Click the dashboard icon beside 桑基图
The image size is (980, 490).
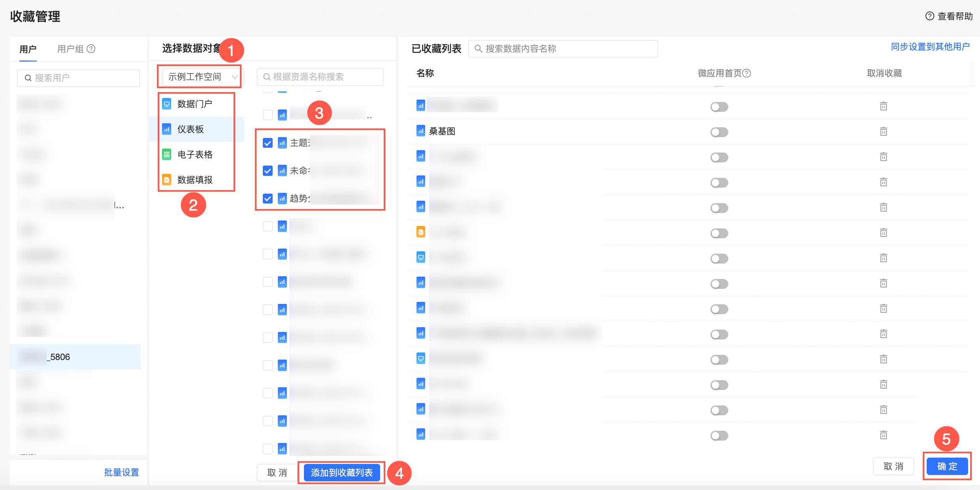421,131
